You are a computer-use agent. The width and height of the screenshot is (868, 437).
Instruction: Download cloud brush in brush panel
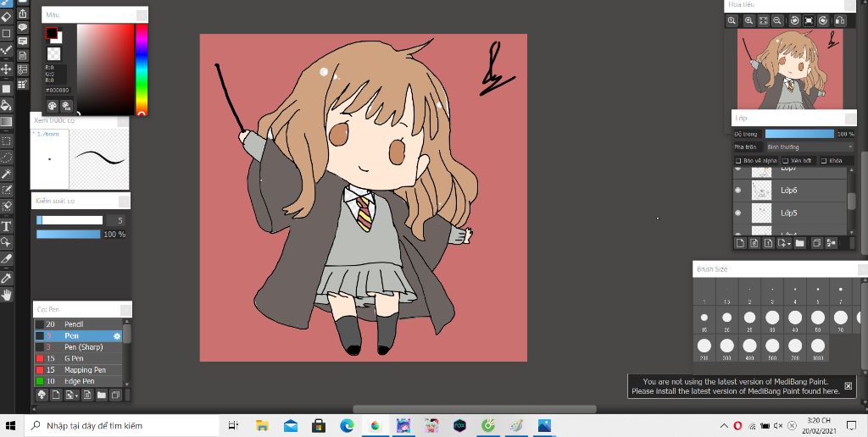click(42, 395)
